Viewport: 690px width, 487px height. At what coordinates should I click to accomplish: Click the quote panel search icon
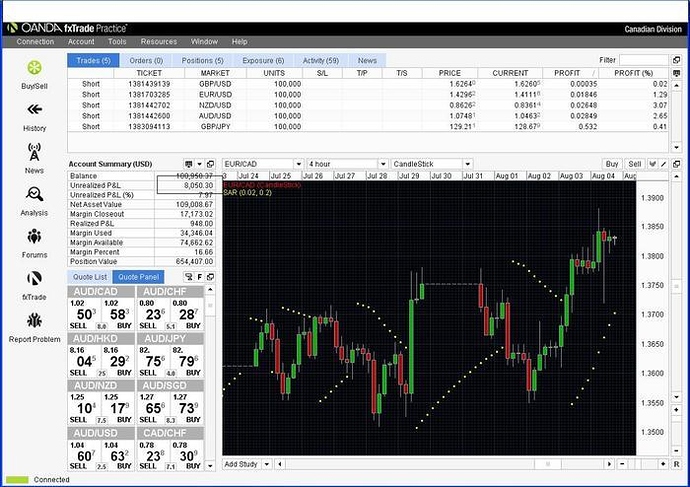tap(189, 277)
